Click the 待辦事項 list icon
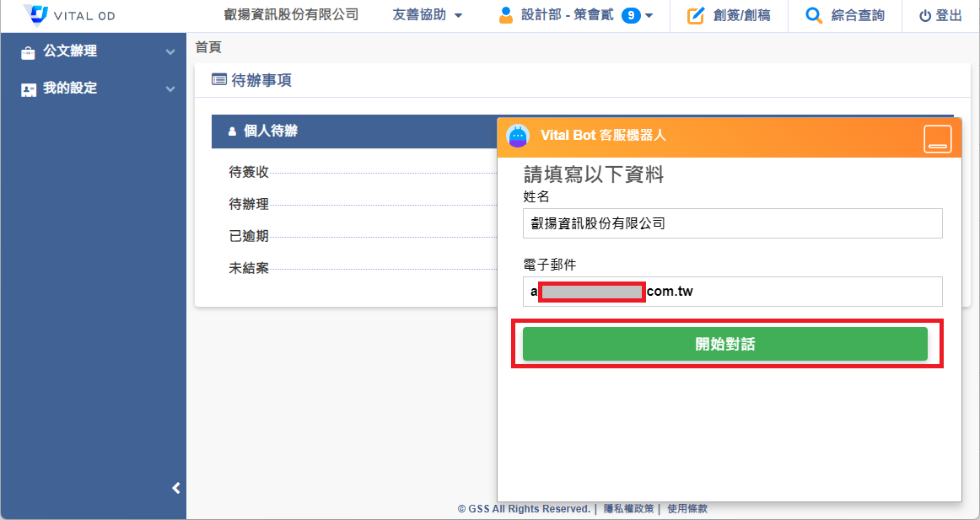This screenshot has width=980, height=520. point(218,80)
